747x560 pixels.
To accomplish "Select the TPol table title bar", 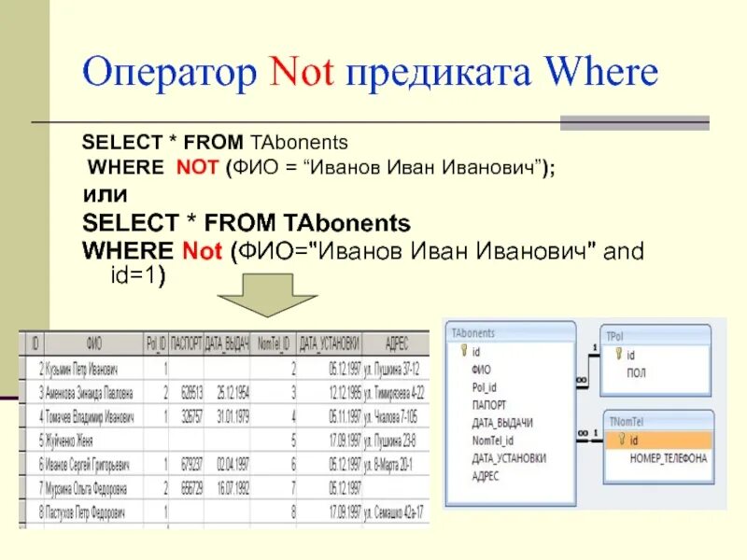I will (655, 336).
